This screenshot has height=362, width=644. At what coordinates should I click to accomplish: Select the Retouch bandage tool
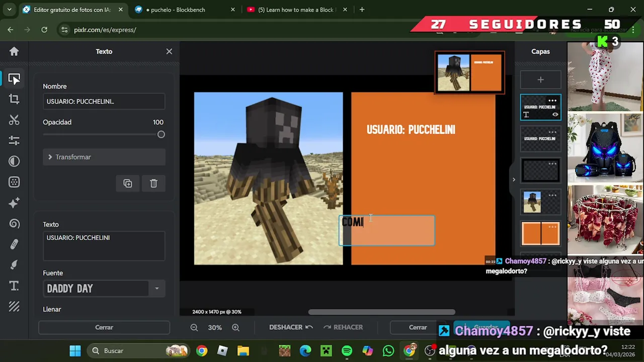(14, 244)
